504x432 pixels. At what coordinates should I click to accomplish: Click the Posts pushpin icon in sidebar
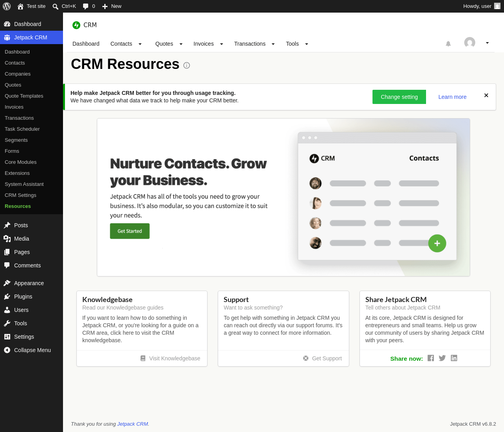[x=7, y=225]
